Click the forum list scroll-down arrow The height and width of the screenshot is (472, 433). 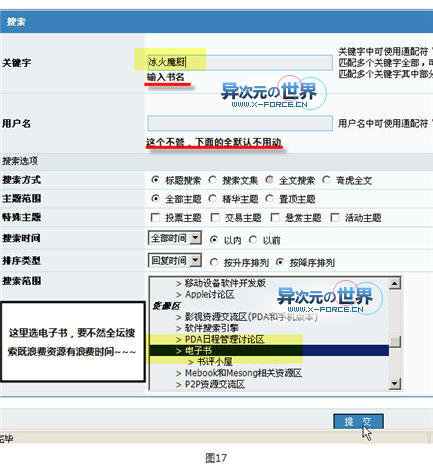395,383
